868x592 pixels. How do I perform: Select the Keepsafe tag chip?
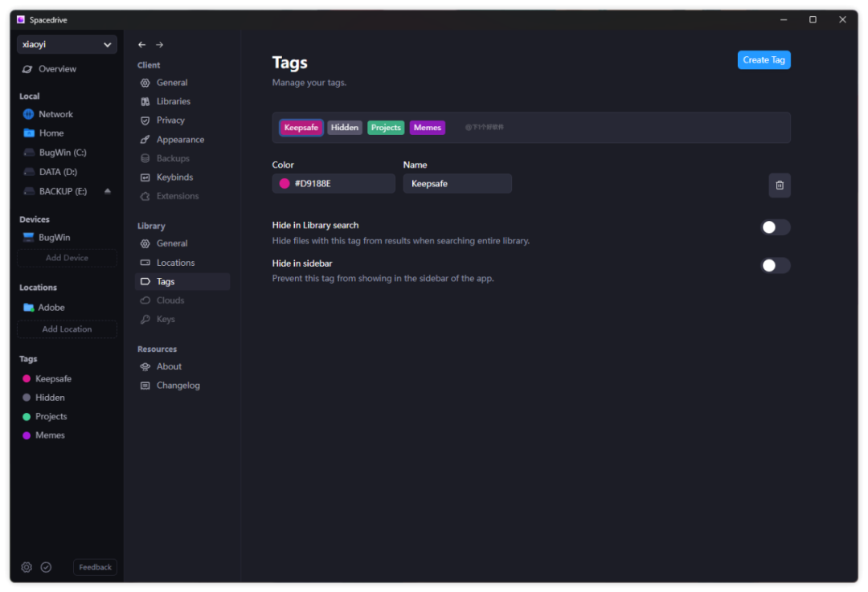click(301, 128)
